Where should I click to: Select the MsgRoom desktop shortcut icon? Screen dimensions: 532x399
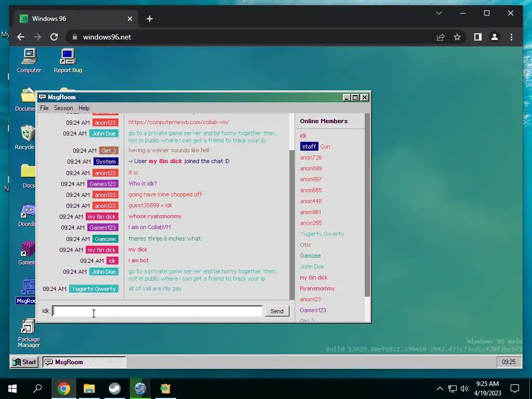[26, 292]
